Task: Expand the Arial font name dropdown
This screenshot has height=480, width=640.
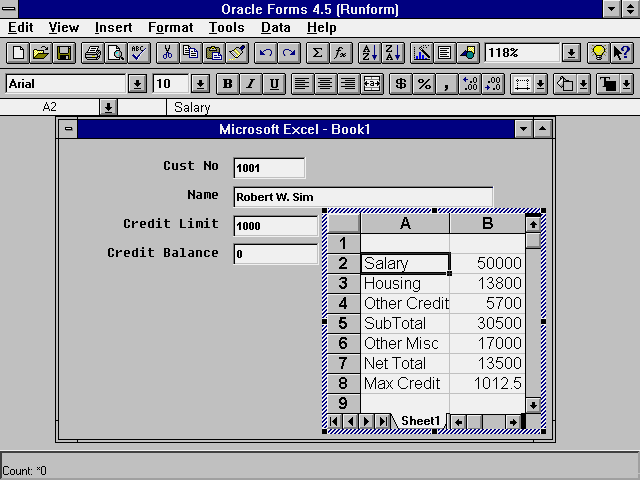Action: pos(137,84)
